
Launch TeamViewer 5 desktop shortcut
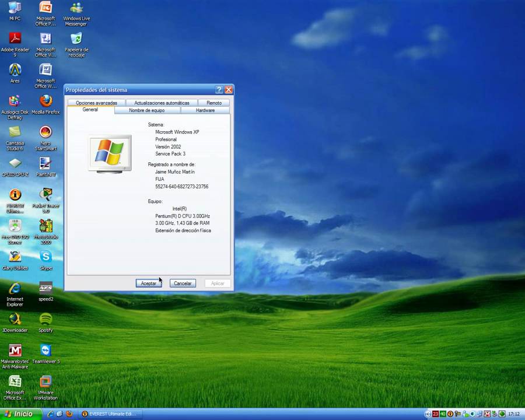pyautogui.click(x=45, y=353)
